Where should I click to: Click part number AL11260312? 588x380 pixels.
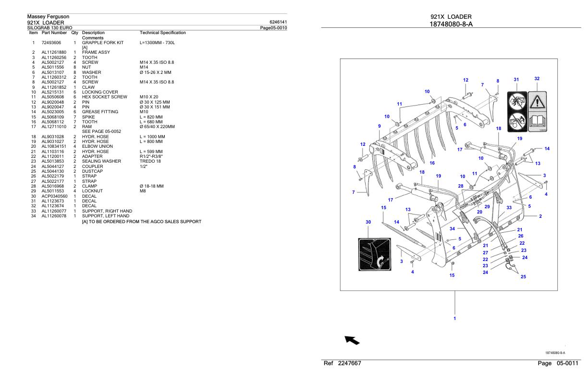click(x=54, y=77)
